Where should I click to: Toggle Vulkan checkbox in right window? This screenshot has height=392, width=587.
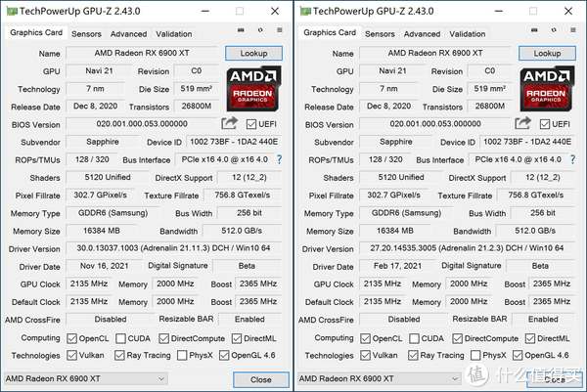pos(365,355)
